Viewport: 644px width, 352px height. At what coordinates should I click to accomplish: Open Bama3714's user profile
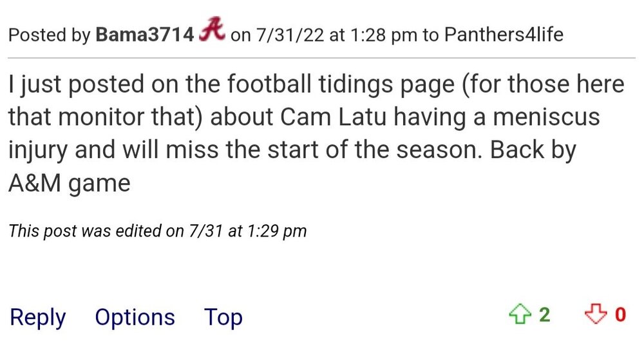click(145, 34)
